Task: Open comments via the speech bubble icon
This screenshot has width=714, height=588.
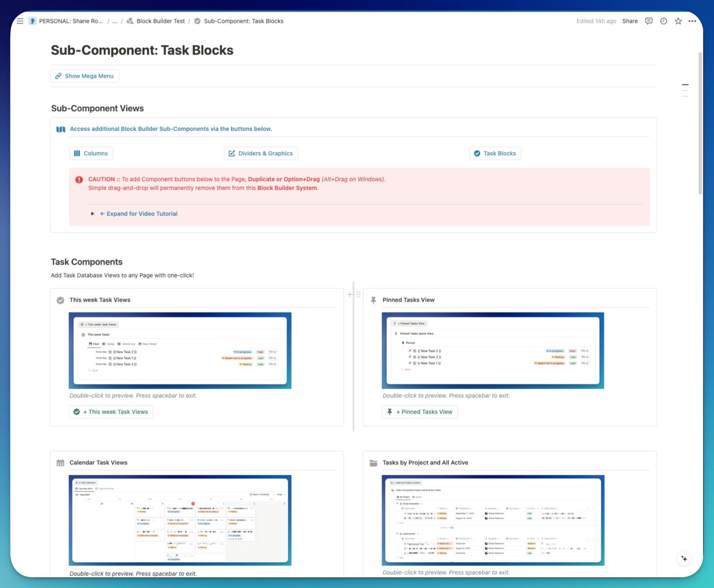Action: 649,21
